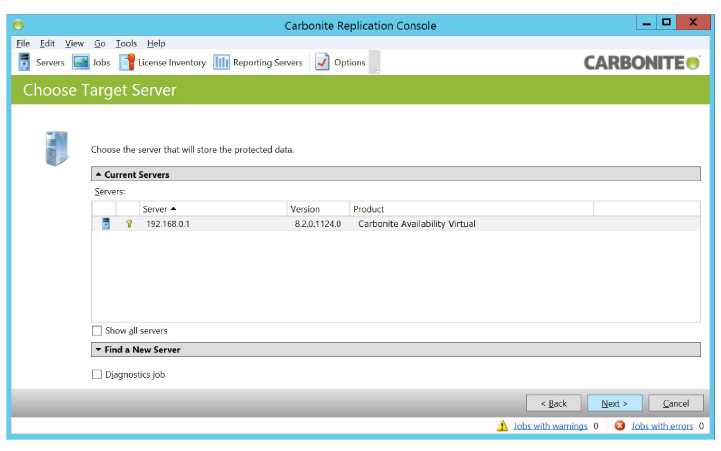
Task: Open the View menu
Action: coord(74,44)
